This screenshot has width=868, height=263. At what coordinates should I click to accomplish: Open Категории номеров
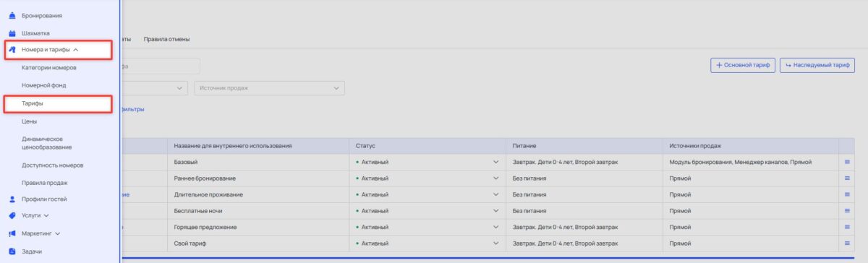pos(49,67)
